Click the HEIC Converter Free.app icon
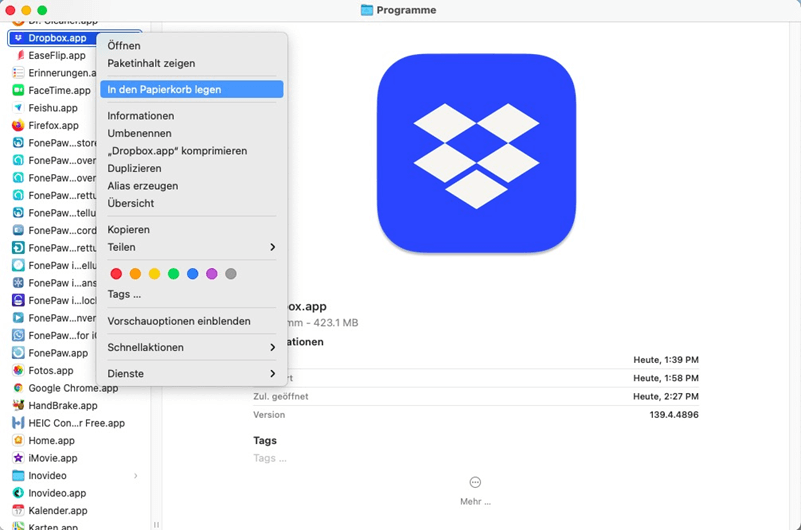The width and height of the screenshot is (801, 530). click(18, 423)
